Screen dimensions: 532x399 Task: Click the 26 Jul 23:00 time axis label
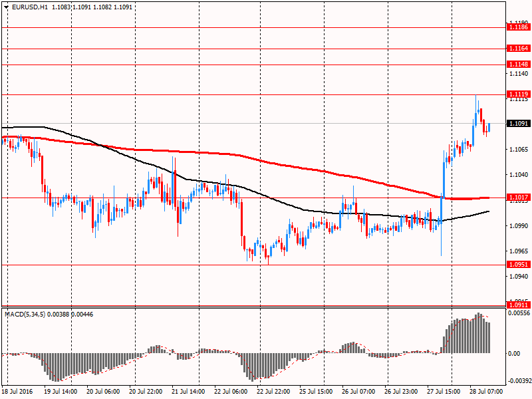coord(402,392)
